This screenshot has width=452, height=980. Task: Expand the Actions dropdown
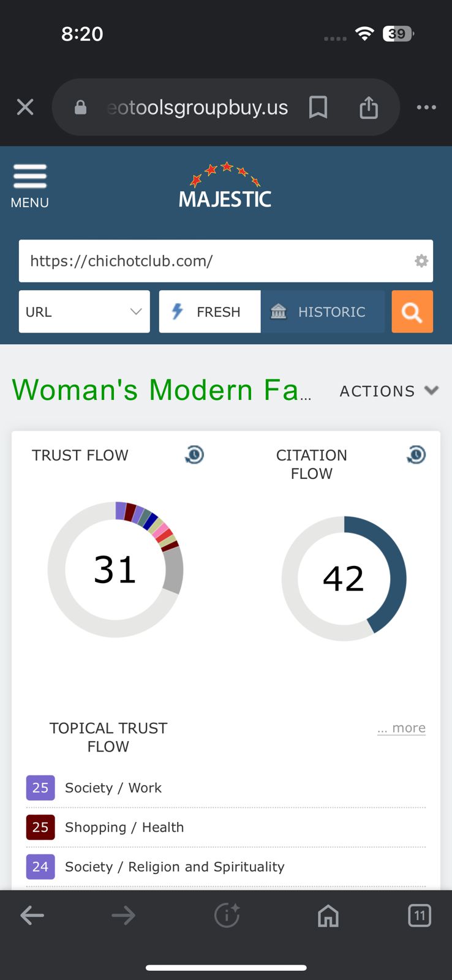[x=389, y=391]
